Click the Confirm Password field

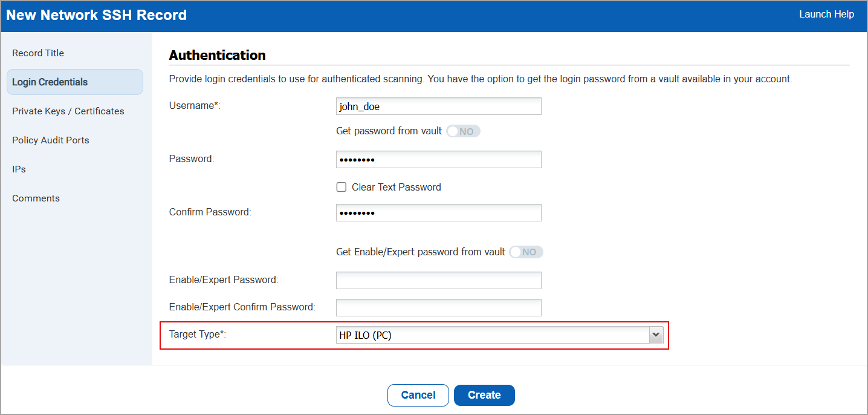pos(438,213)
